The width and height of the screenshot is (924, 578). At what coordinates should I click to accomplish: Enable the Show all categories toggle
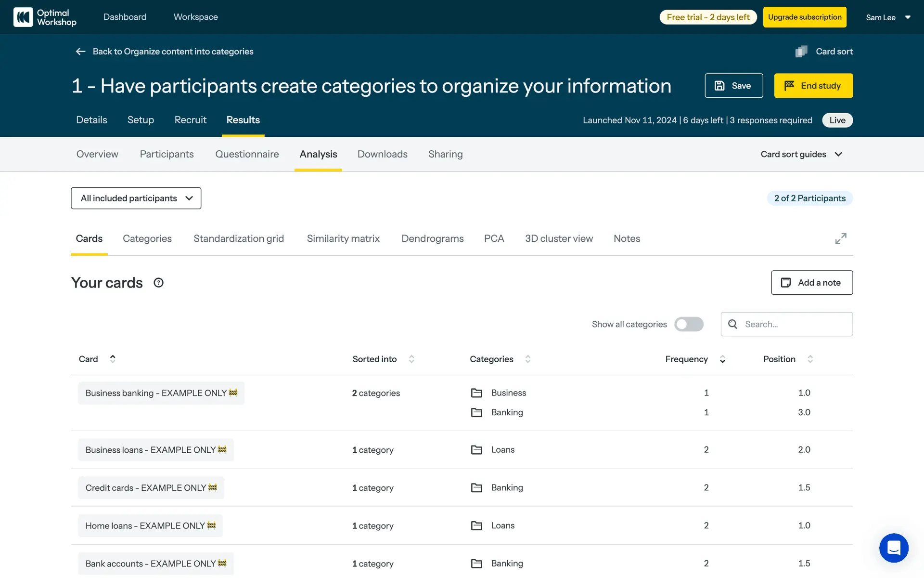(689, 324)
